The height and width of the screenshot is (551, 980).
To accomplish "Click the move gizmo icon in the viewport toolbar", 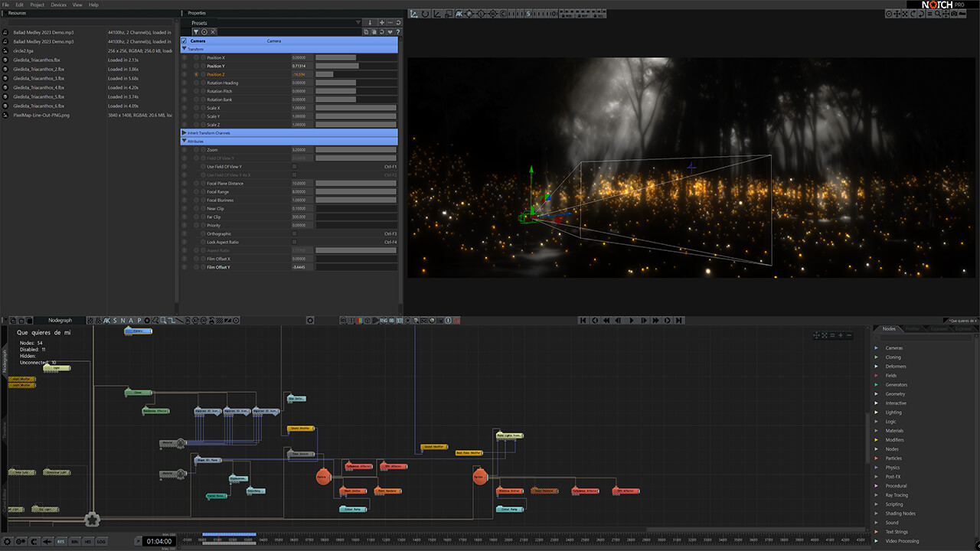I will [413, 14].
